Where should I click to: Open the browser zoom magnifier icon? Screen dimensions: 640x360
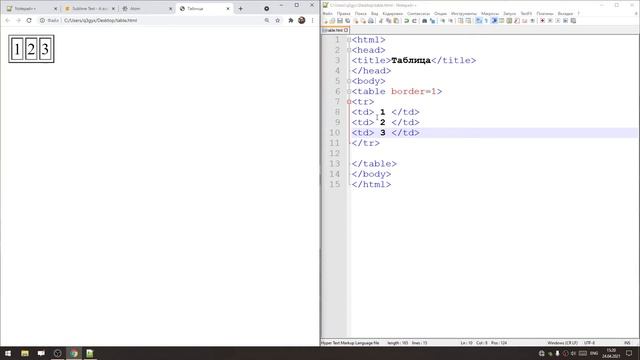pos(267,20)
